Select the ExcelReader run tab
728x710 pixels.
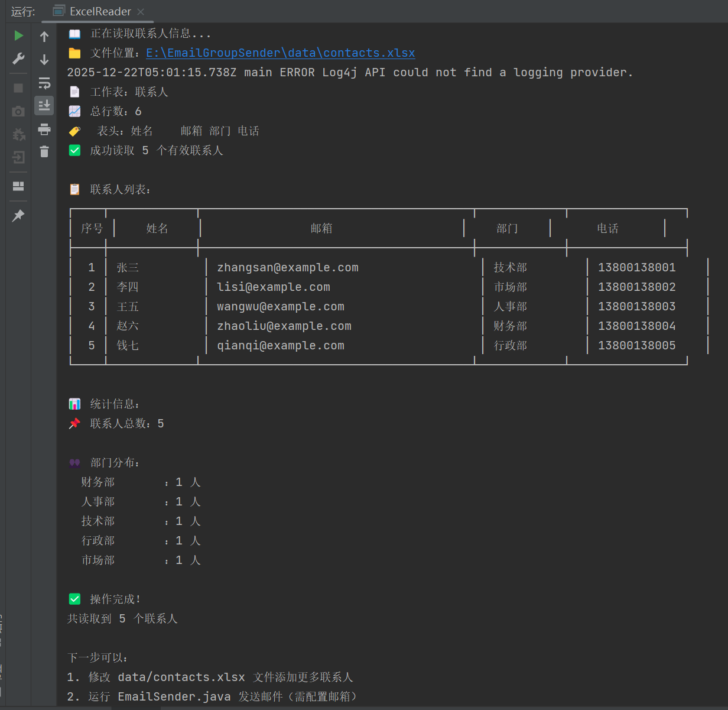click(99, 11)
